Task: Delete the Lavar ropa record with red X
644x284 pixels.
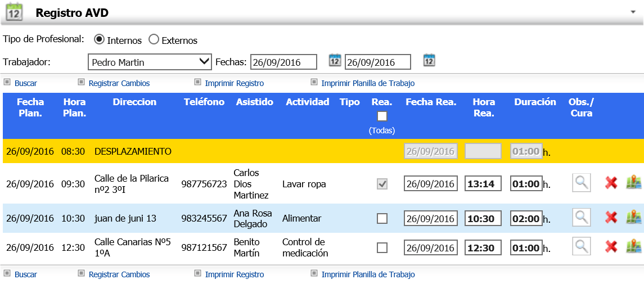Action: coord(611,183)
